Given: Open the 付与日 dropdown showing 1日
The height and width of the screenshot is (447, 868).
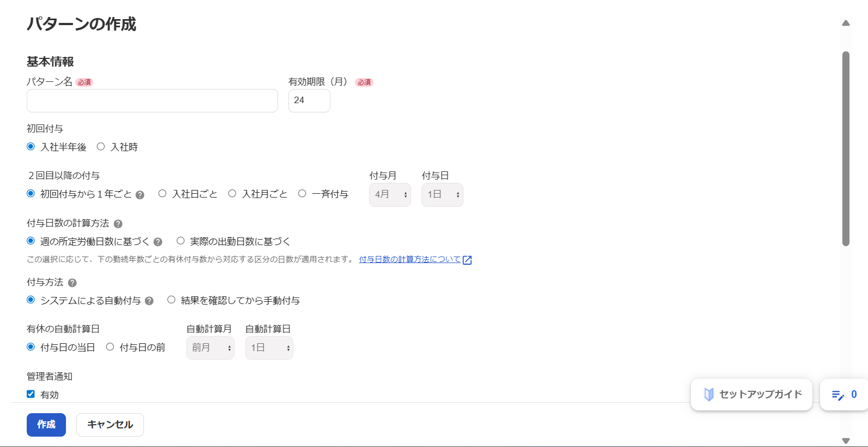Looking at the screenshot, I should 442,195.
